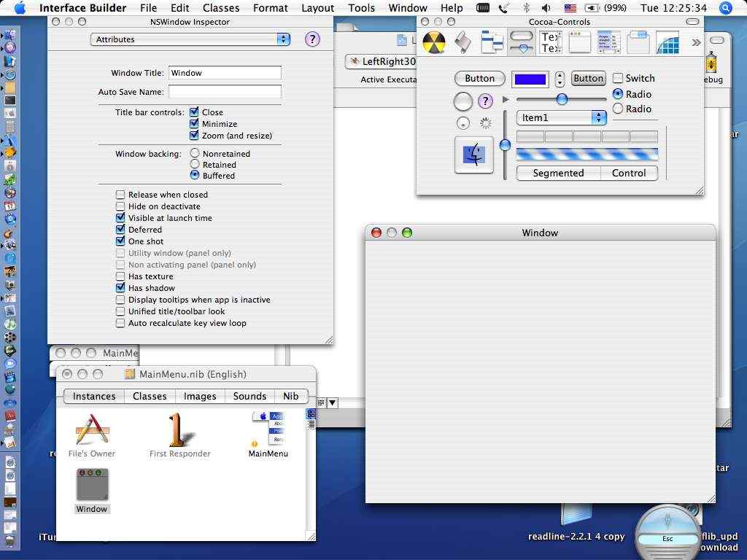
Task: Click the Debug spray can toolbar icon
Action: point(712,62)
